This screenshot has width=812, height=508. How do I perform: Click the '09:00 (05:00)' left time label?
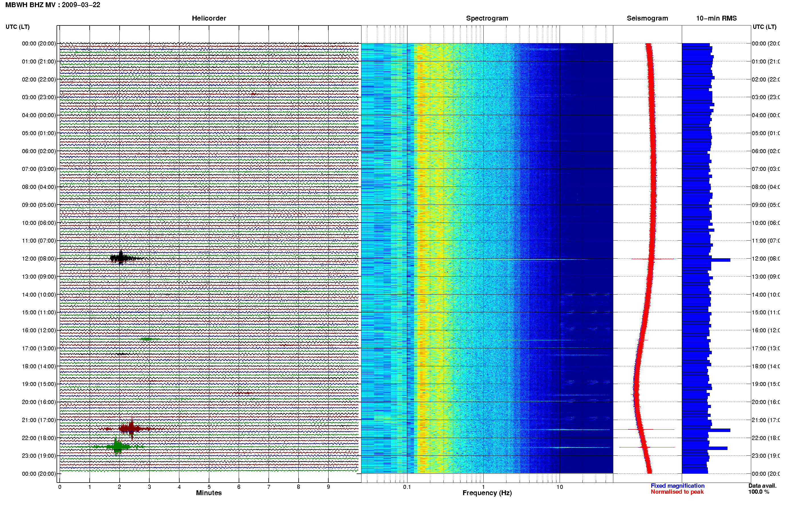pos(39,205)
